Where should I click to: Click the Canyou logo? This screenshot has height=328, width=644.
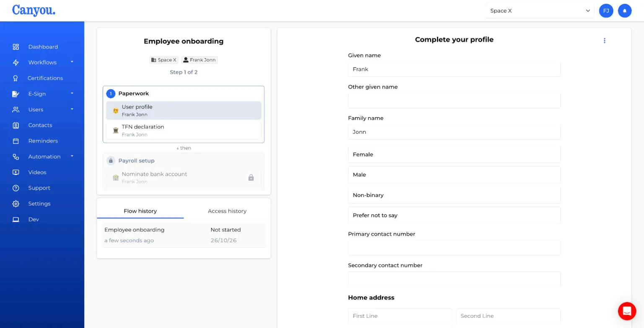pyautogui.click(x=34, y=10)
